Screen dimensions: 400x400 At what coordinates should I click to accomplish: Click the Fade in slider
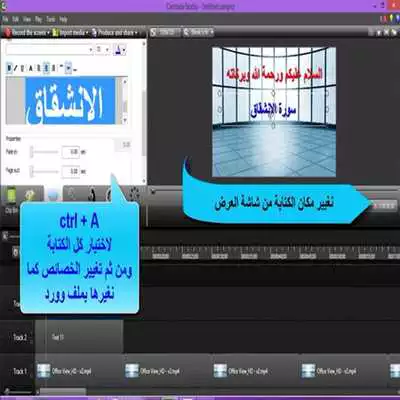tap(44, 152)
